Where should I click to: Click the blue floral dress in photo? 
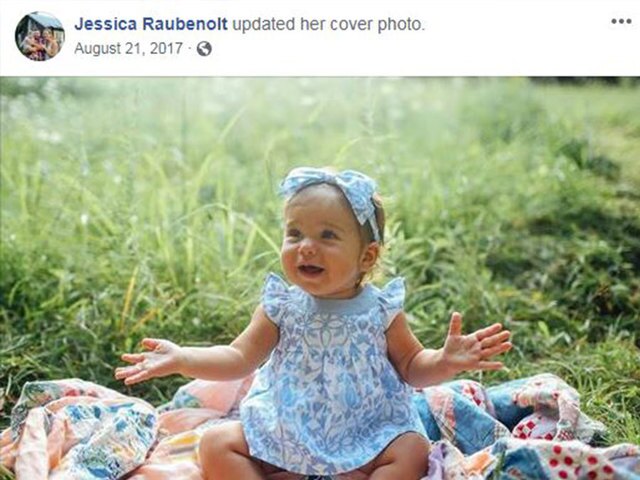click(331, 376)
